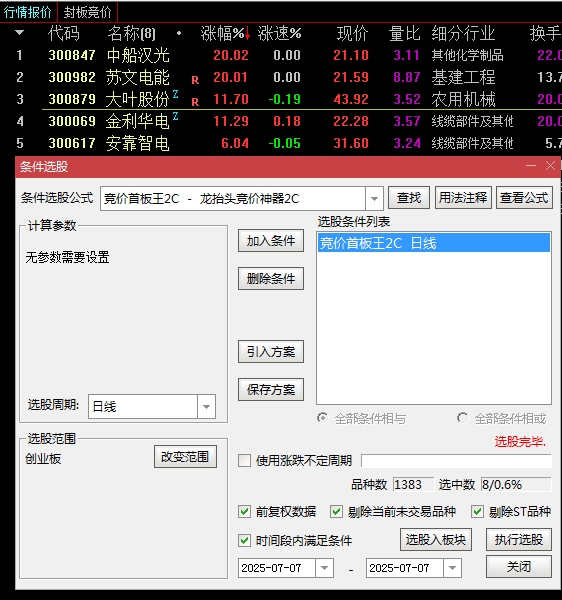Expand the 条件选股公式 formula dropdown
Screen dimensions: 562x600
pyautogui.click(x=374, y=199)
